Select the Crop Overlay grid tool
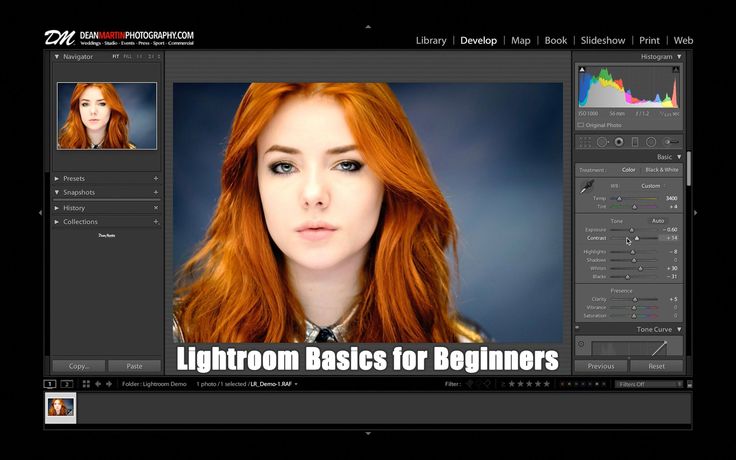Viewport: 736px width, 460px height. [585, 142]
